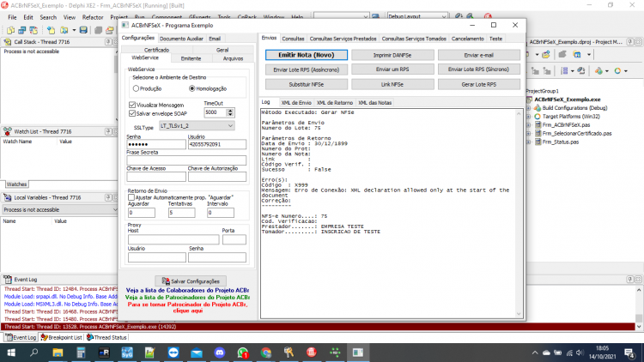Enable Ajustar Automaticamente prop. Aguardar checkbox
The width and height of the screenshot is (644, 362).
[131, 197]
